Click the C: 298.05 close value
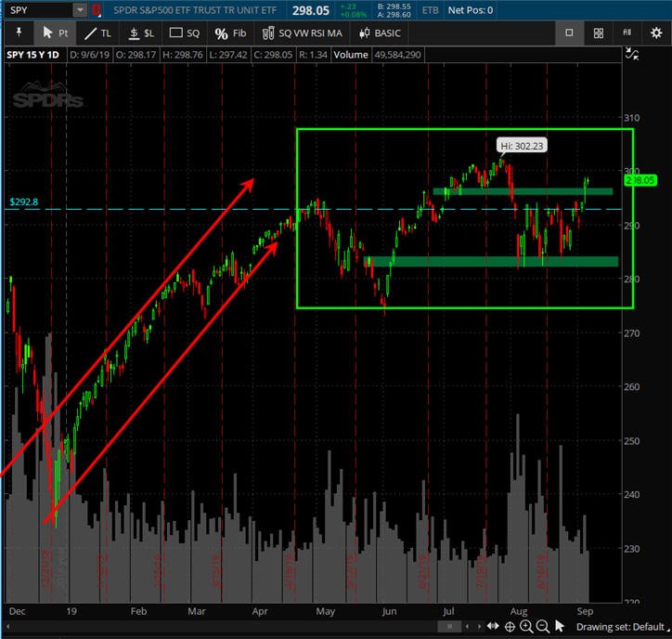672x639 pixels. 273,55
